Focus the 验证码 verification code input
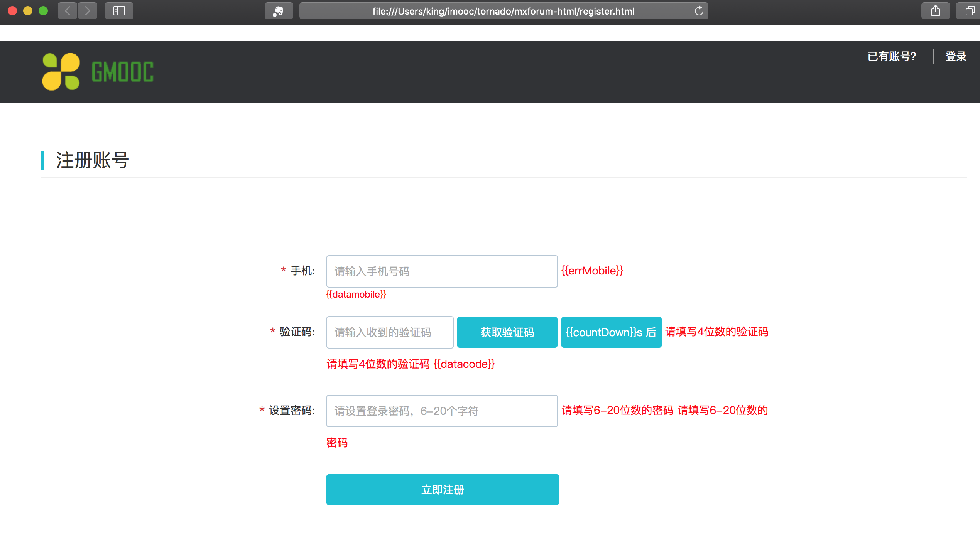 point(390,332)
